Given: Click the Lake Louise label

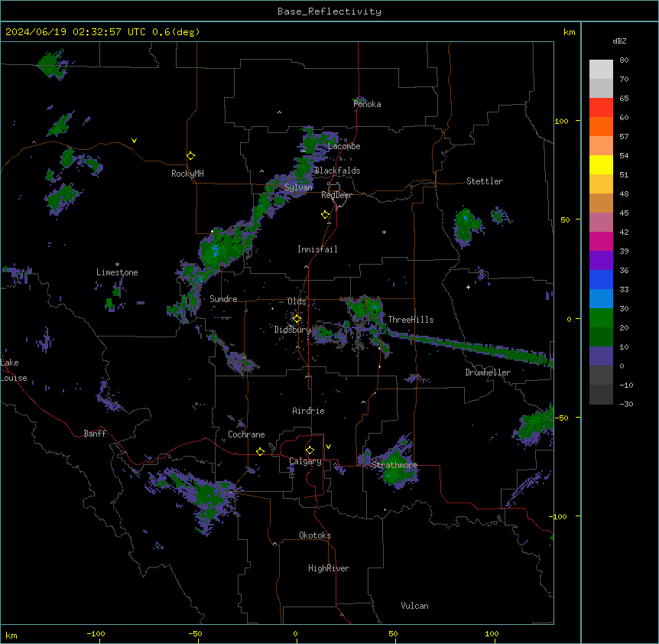Looking at the screenshot, I should [14, 370].
